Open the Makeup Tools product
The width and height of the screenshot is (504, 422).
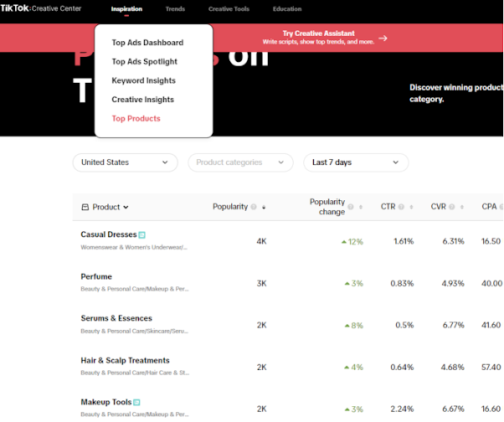coord(106,402)
